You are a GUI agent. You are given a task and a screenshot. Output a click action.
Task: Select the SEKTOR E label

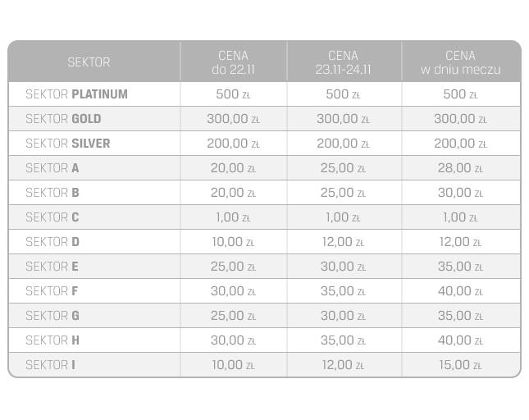tap(52, 267)
